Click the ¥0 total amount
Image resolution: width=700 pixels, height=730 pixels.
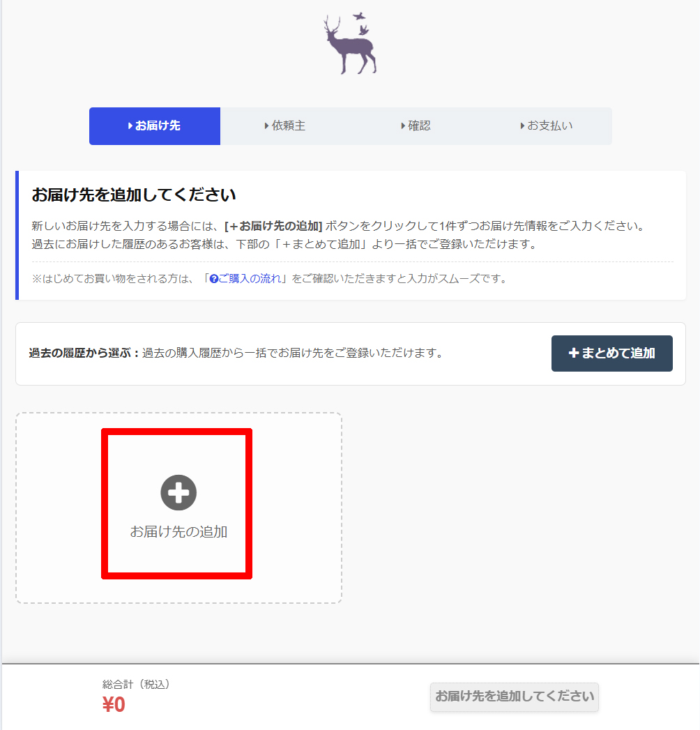pos(114,705)
